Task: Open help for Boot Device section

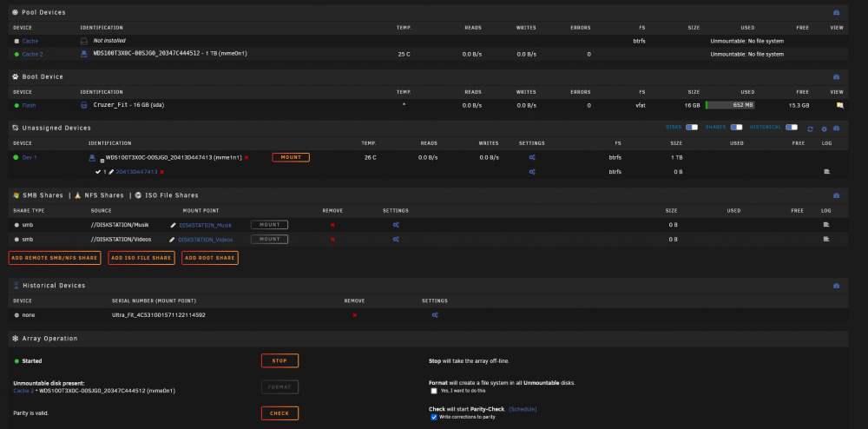Action: pyautogui.click(x=836, y=77)
